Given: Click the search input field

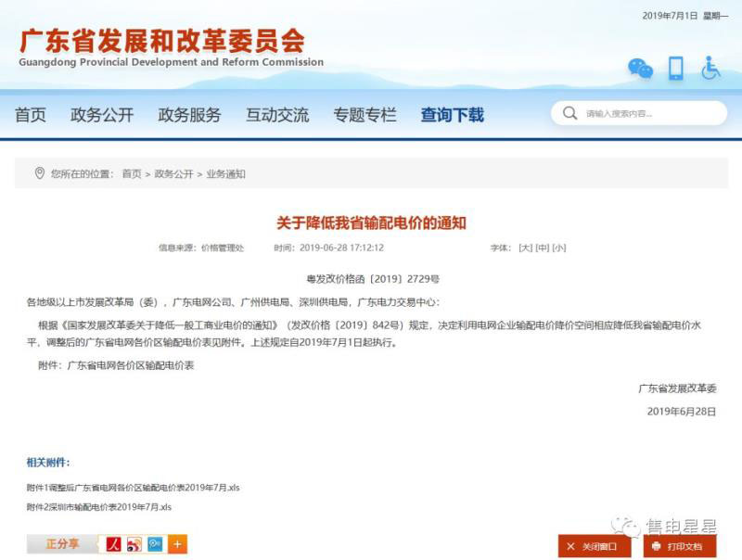Looking at the screenshot, I should 649,114.
